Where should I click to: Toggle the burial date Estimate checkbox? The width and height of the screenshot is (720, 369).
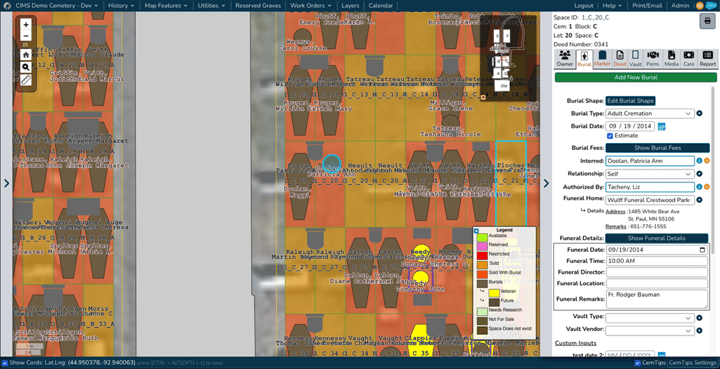610,136
